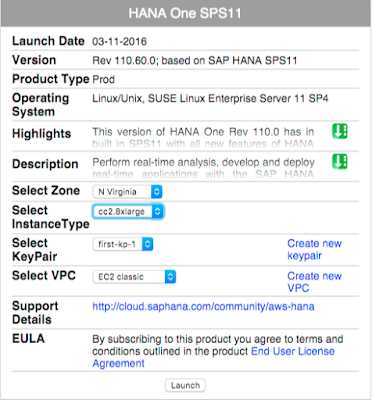Click the Product Type value Prod
The height and width of the screenshot is (400, 372).
pos(103,80)
